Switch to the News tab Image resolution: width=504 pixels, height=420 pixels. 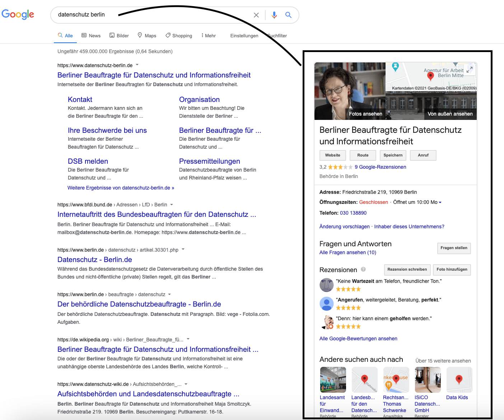[x=91, y=36]
